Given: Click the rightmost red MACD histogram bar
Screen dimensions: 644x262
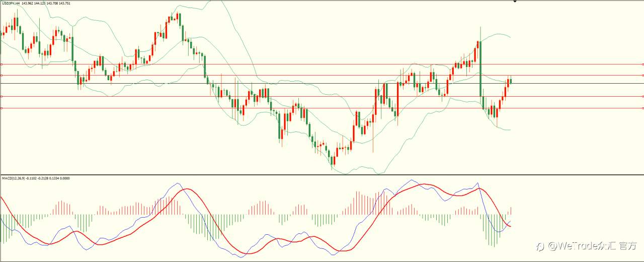Looking at the screenshot, I should pos(511,210).
